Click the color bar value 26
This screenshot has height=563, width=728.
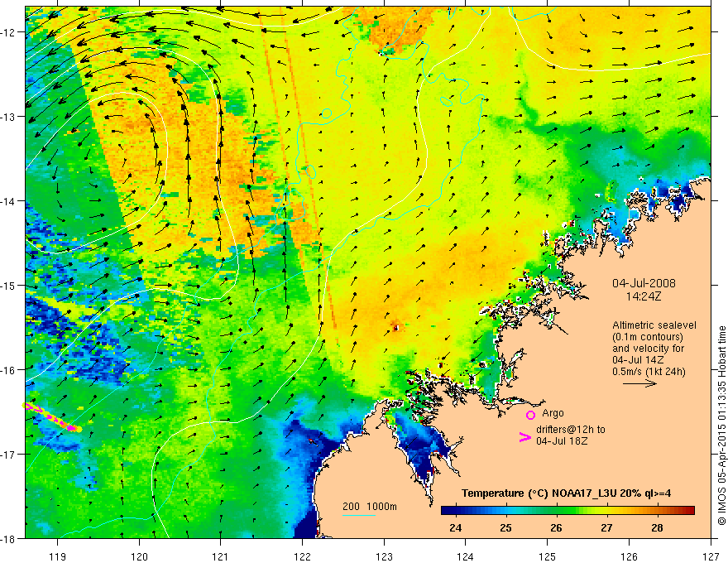pos(556,527)
